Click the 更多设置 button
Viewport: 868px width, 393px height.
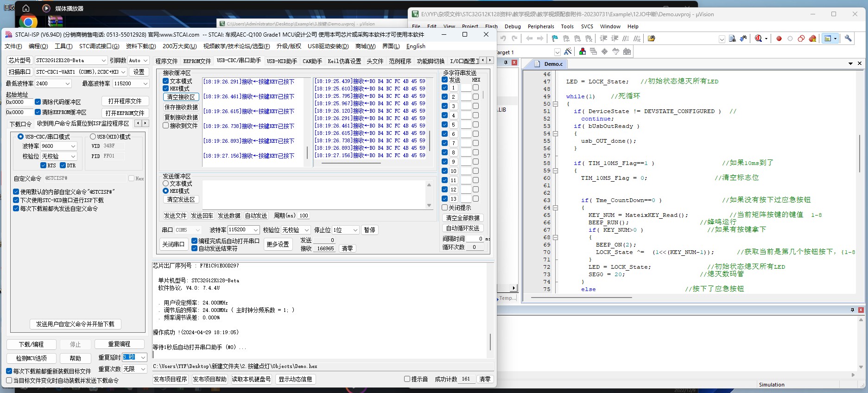[x=278, y=244]
